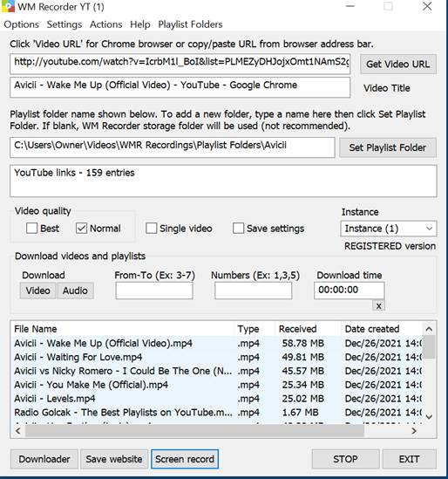Open the Settings menu

(x=64, y=24)
